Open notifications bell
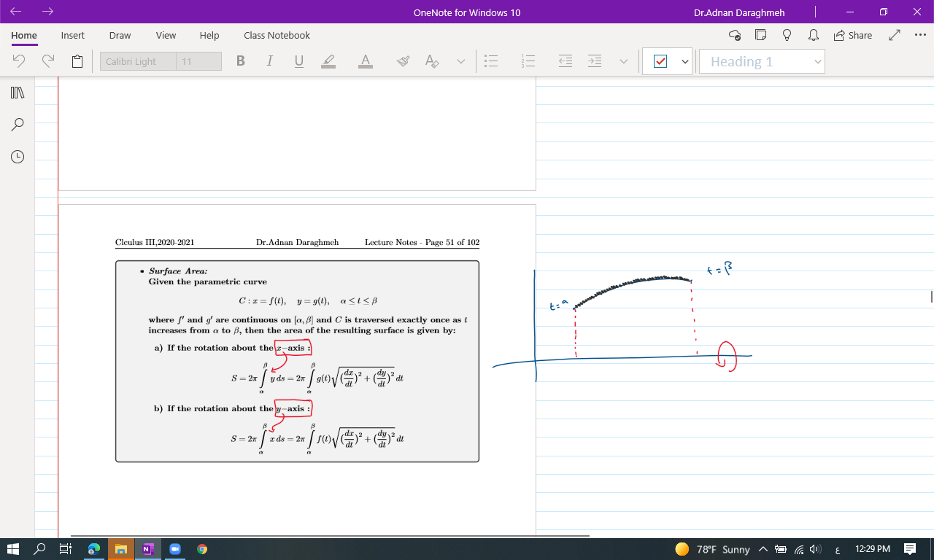This screenshot has width=934, height=560. point(813,35)
